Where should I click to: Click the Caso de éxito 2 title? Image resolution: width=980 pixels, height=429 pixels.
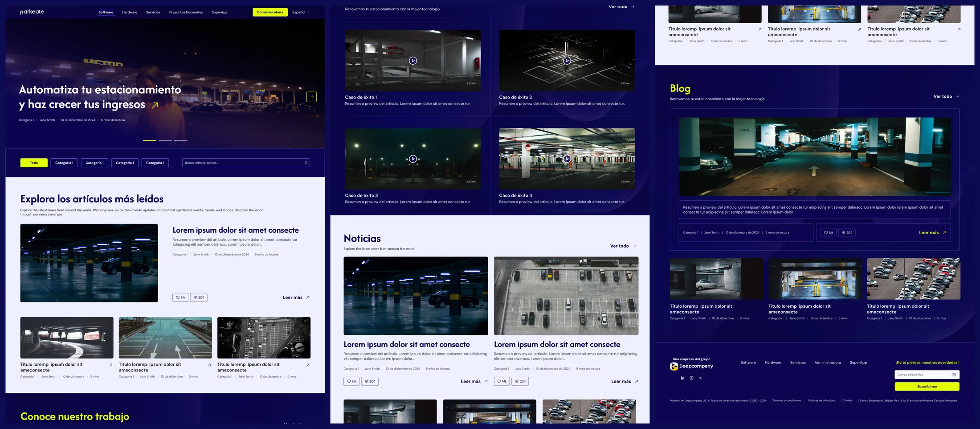(x=515, y=97)
